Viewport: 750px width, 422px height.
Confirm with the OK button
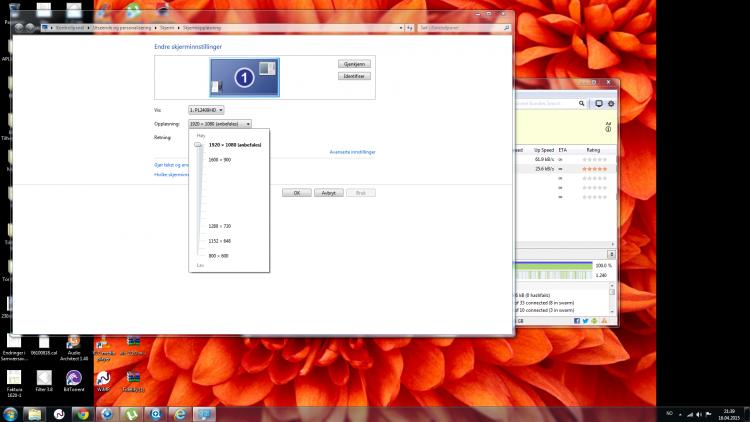click(x=297, y=193)
